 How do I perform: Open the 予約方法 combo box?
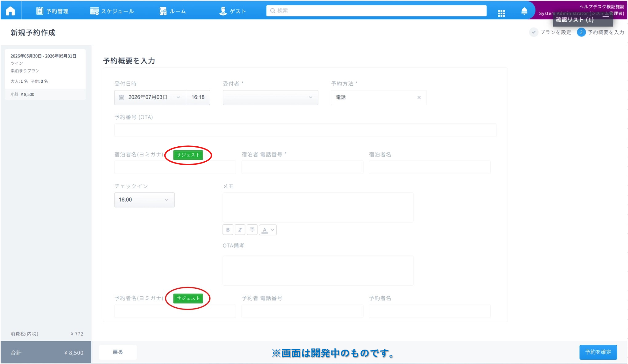point(379,97)
